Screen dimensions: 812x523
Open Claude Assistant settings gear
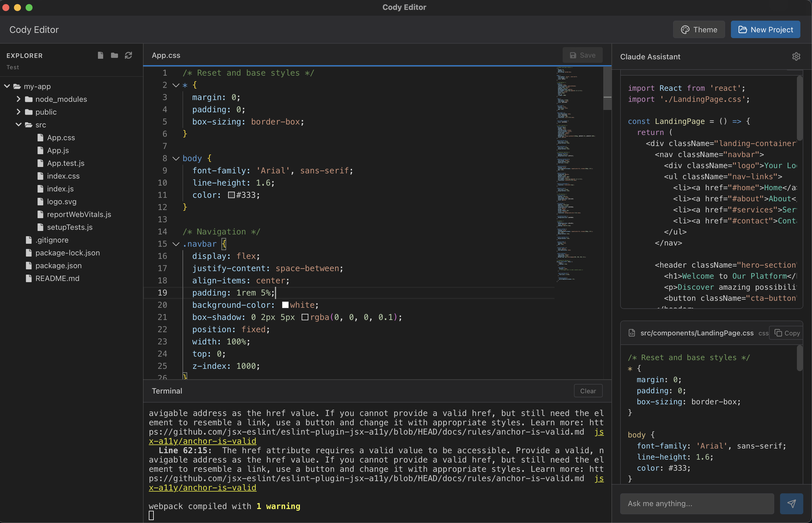pos(796,57)
